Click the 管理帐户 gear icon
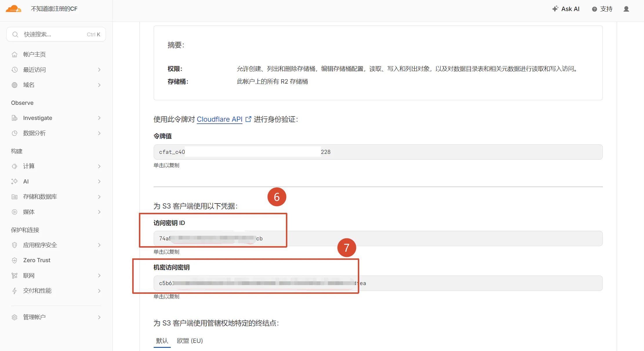 tap(14, 317)
